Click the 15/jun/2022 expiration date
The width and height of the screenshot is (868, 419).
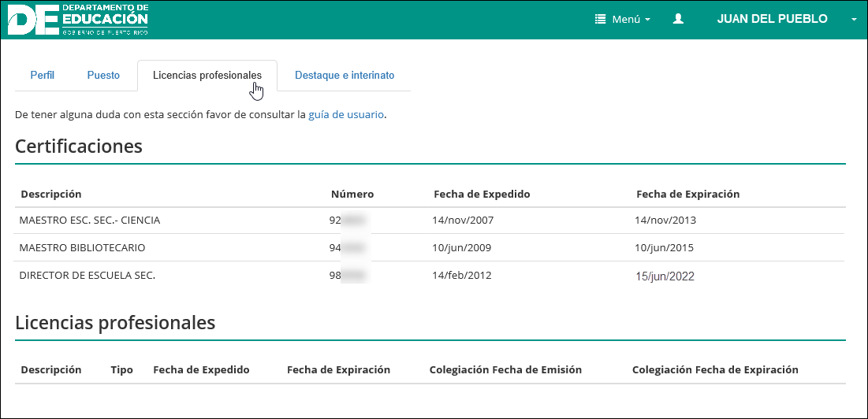[x=665, y=276]
